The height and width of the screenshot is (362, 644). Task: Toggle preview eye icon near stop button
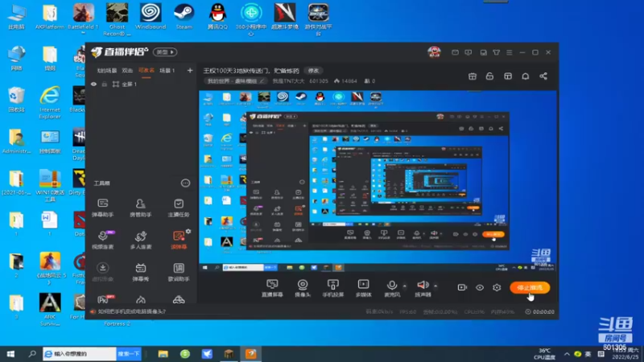(x=479, y=287)
